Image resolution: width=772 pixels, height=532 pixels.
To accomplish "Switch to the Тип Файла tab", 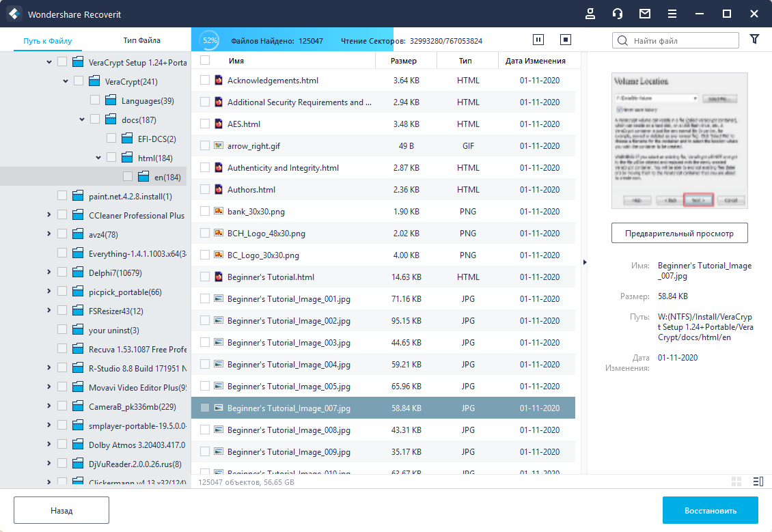I will (x=142, y=40).
